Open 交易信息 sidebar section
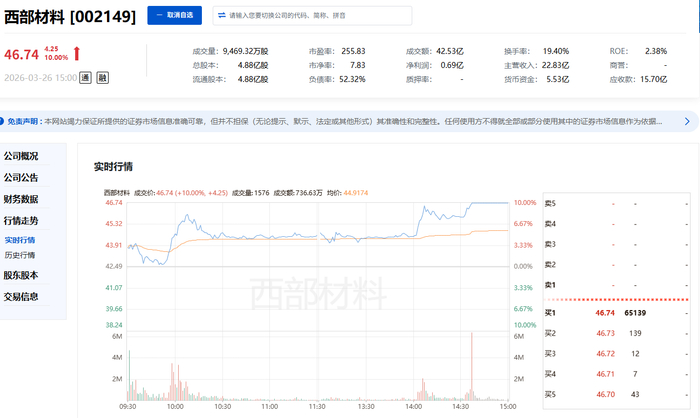Screen dimensions: 700x418 click(21, 297)
